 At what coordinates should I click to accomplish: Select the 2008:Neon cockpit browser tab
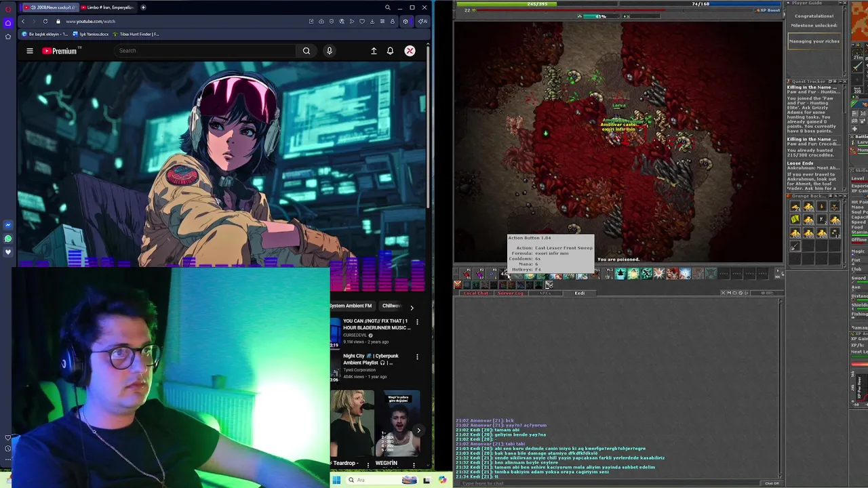tap(51, 7)
